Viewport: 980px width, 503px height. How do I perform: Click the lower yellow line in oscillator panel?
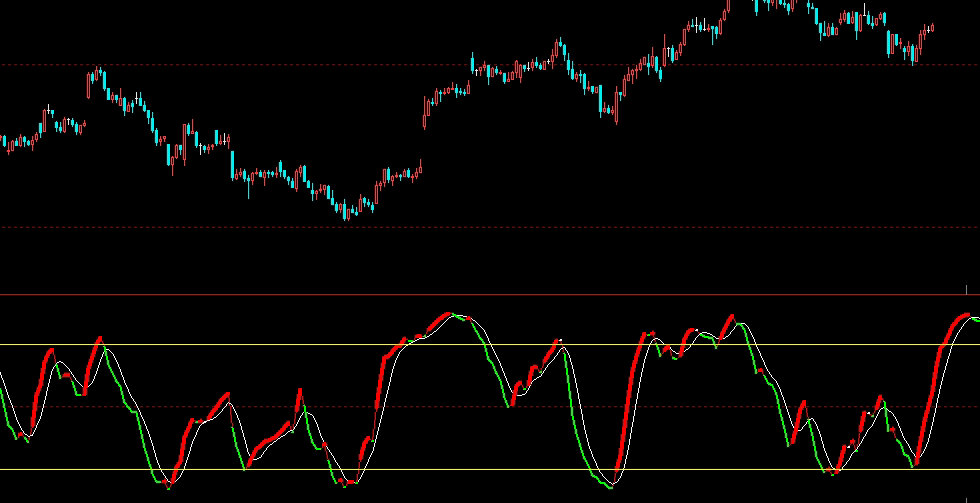tap(490, 469)
